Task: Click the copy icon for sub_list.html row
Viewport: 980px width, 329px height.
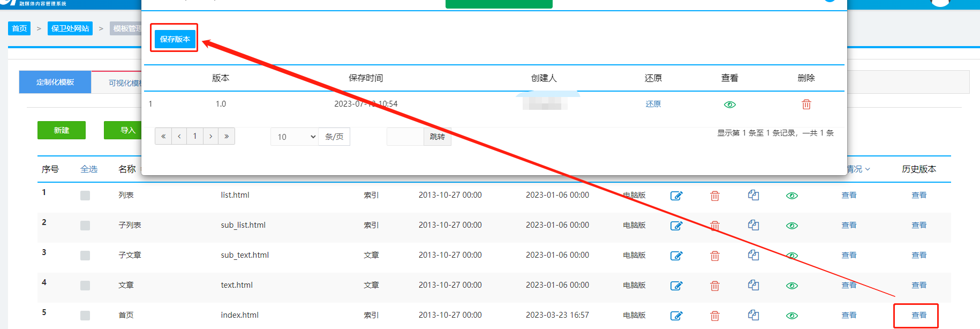Action: pyautogui.click(x=753, y=225)
